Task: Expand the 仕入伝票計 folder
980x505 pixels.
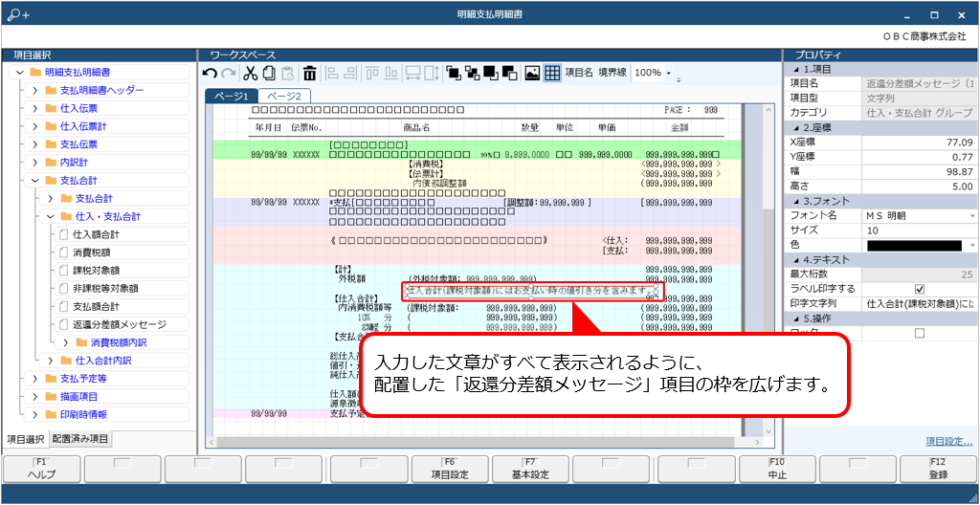Action: [35, 126]
